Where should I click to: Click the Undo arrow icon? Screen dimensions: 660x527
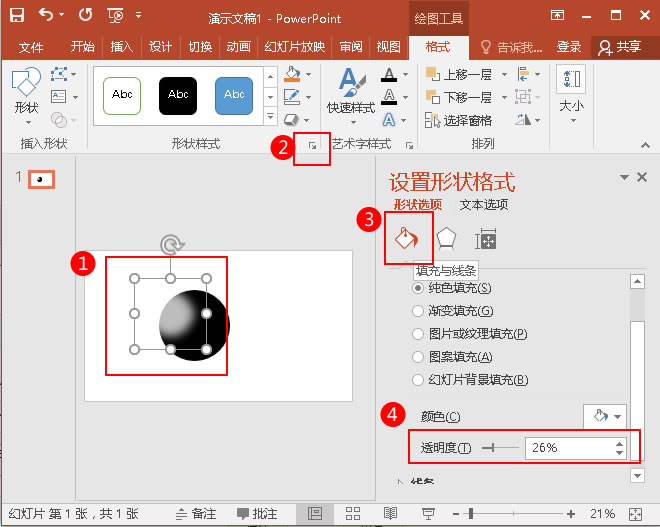46,15
